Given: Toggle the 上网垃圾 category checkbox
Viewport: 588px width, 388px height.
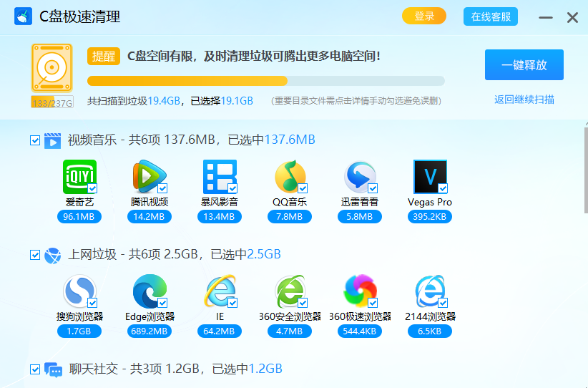Looking at the screenshot, I should pos(35,255).
